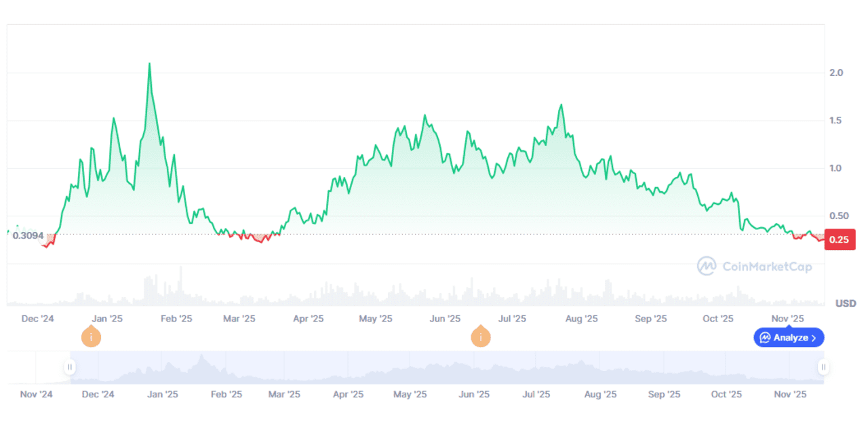Screen dimensions: 868x434
Task: Click the chevron arrow in the Analyze button
Action: coord(813,337)
